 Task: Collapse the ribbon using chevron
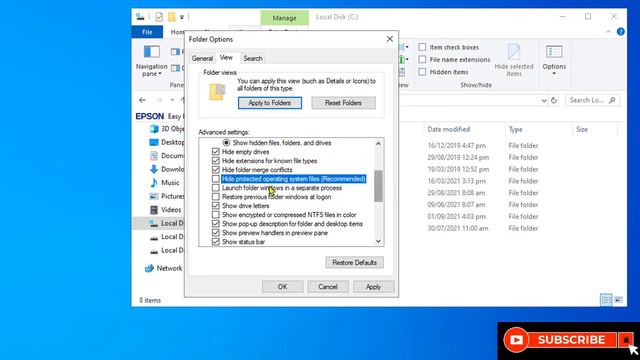608,31
